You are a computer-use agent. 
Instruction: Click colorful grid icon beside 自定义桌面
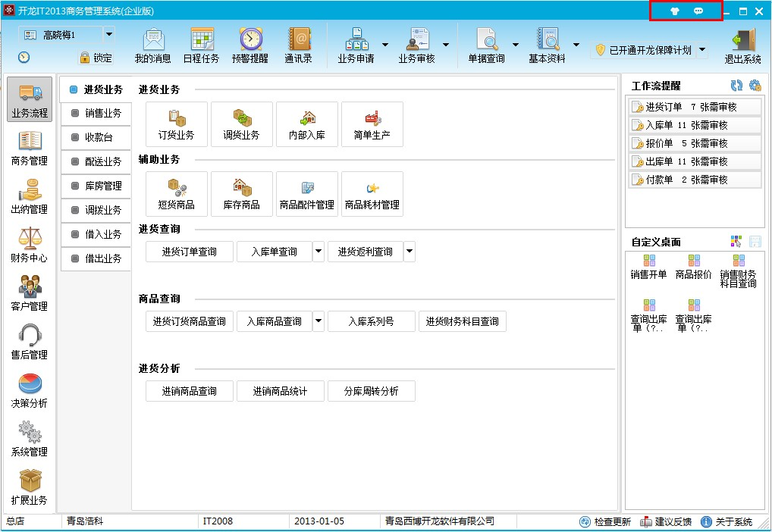[736, 241]
